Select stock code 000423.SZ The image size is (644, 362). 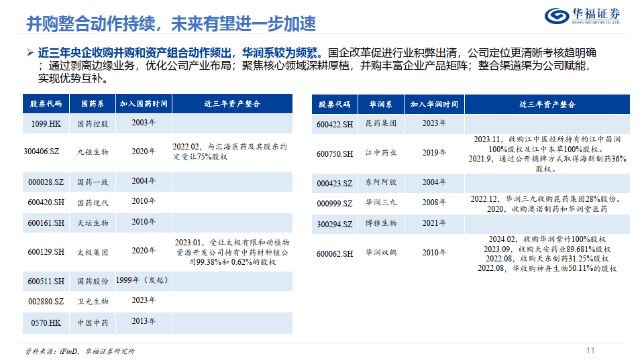click(335, 184)
